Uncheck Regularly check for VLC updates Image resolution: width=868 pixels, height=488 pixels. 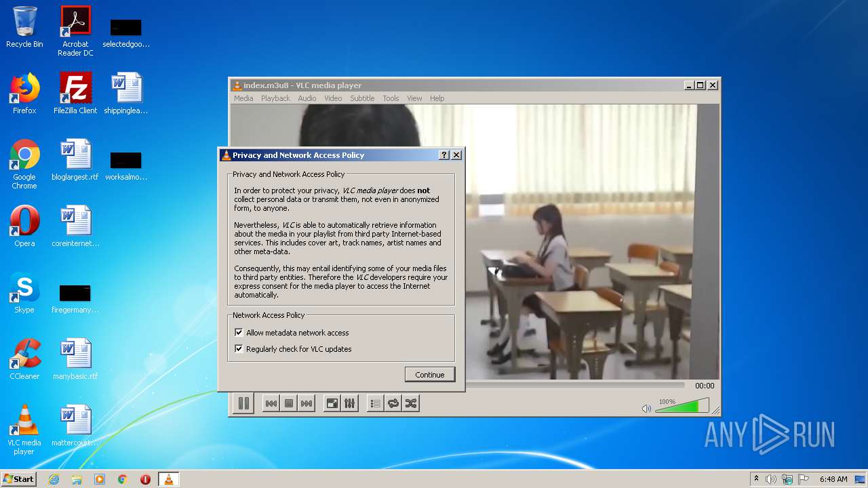click(x=239, y=349)
